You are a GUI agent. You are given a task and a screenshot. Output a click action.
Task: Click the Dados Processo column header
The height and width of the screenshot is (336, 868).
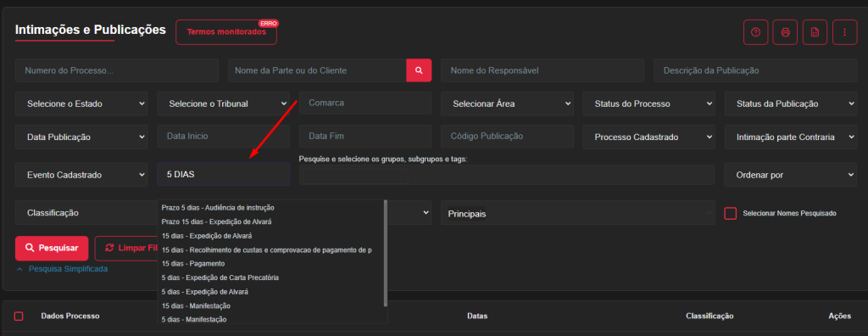(x=70, y=316)
